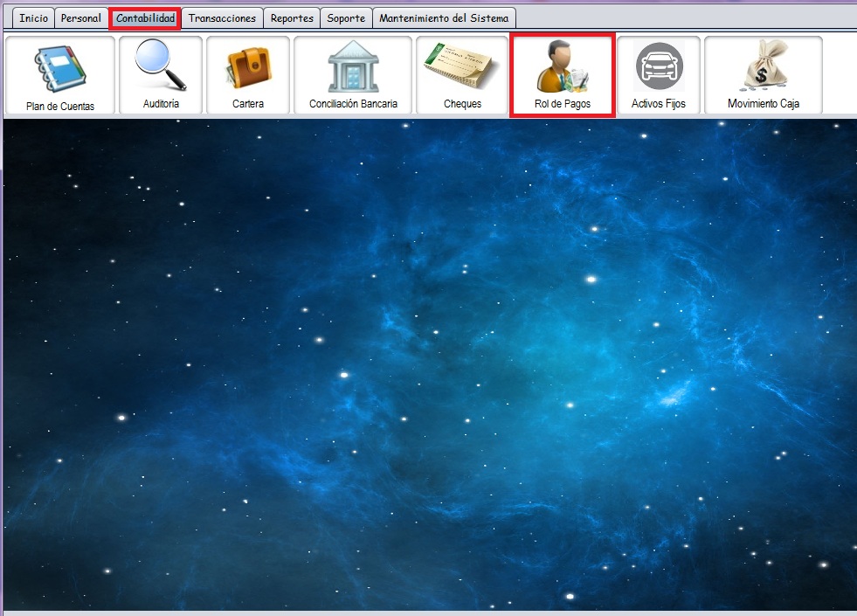Click the 'Activos Fijos' text label
Screen dimensions: 857x616
[x=659, y=104]
